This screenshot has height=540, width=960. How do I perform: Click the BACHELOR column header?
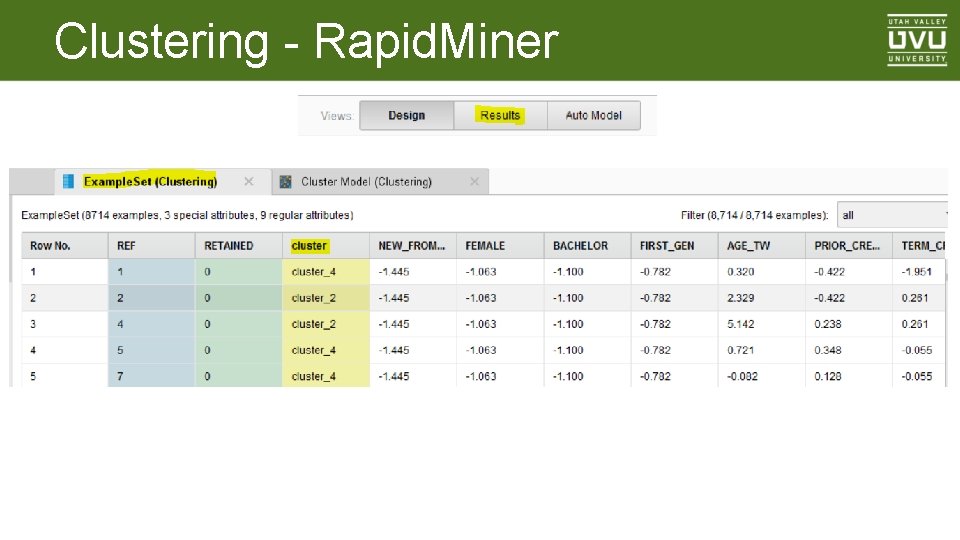point(588,246)
